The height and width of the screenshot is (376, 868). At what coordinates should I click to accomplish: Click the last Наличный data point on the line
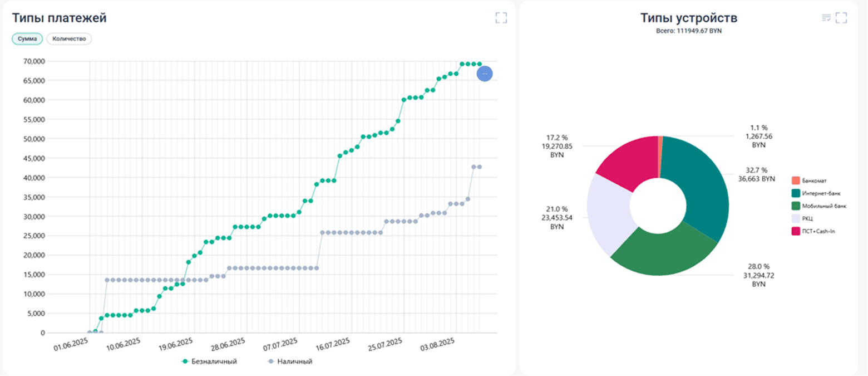(479, 167)
